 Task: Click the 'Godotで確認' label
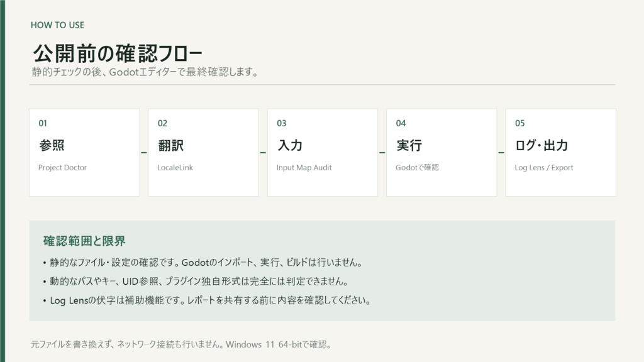click(x=418, y=167)
